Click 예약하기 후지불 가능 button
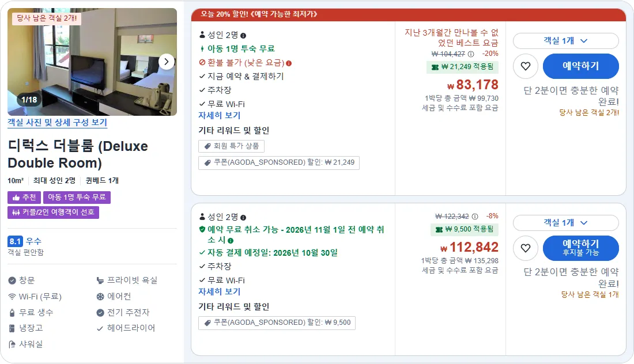 [580, 248]
